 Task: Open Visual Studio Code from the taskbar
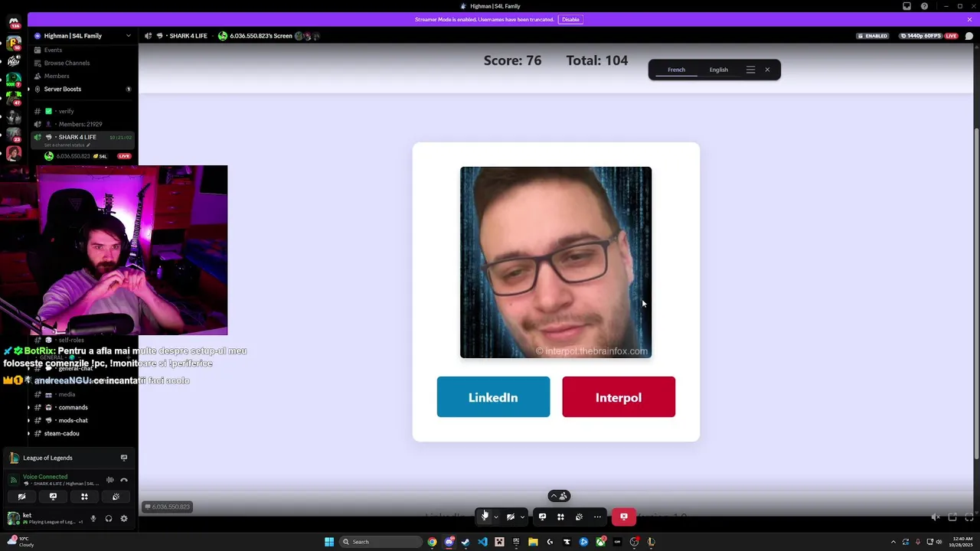pyautogui.click(x=482, y=542)
